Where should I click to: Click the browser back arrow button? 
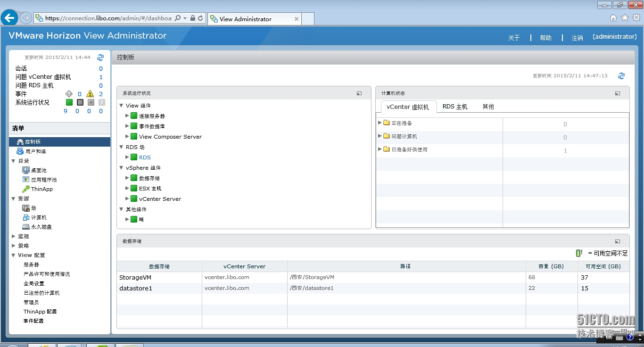pos(9,18)
